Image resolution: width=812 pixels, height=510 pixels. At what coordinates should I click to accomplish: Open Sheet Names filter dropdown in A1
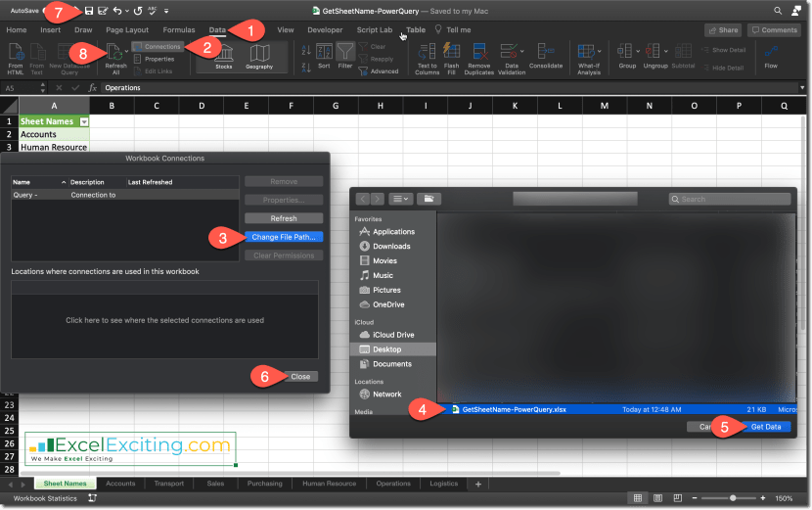click(x=84, y=121)
